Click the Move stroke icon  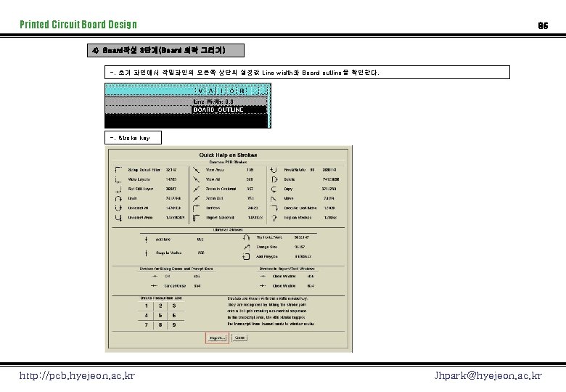pos(274,198)
